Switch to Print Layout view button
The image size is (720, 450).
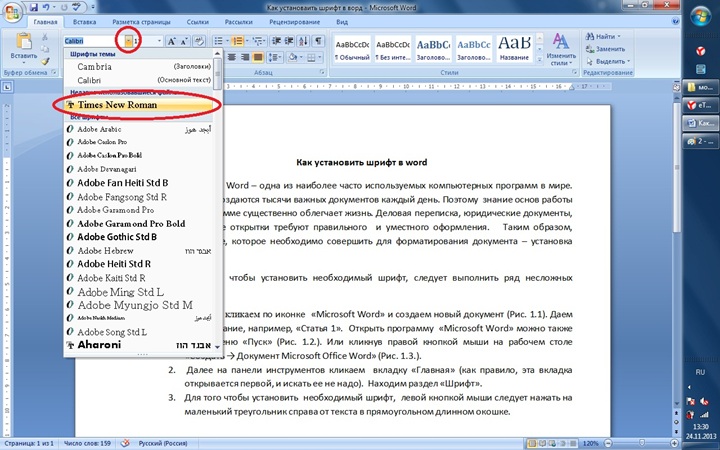click(532, 444)
